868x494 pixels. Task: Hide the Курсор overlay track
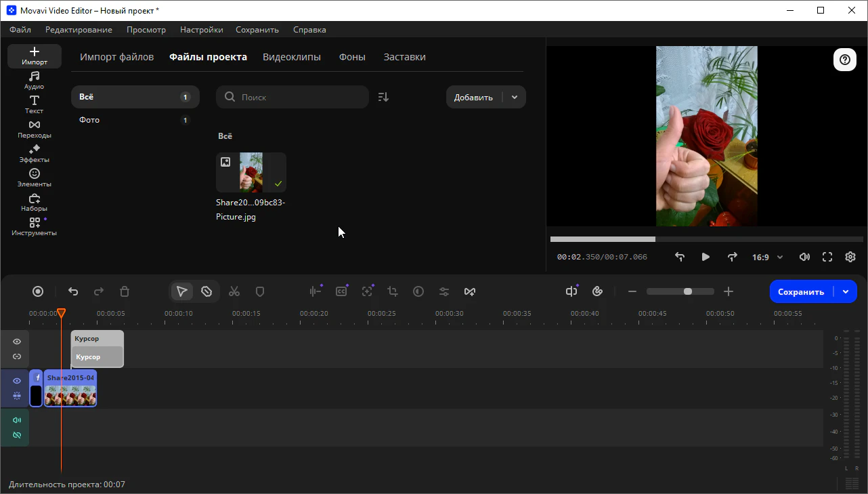tap(17, 342)
